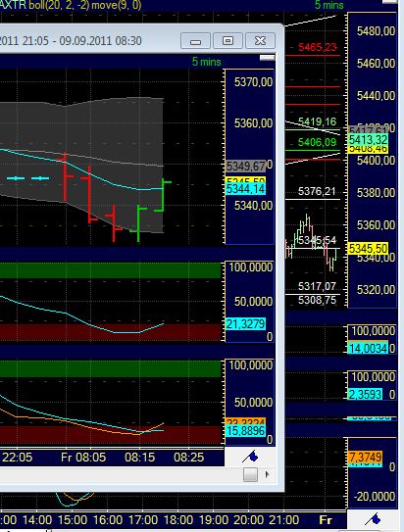Close the inner chart window
This screenshot has height=532, width=404.
tap(260, 41)
